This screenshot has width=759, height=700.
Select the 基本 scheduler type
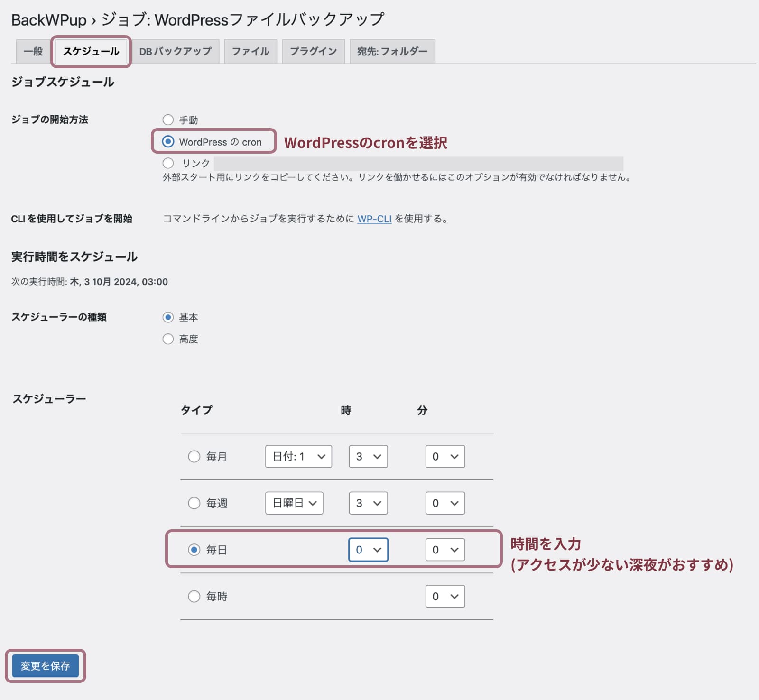click(168, 317)
